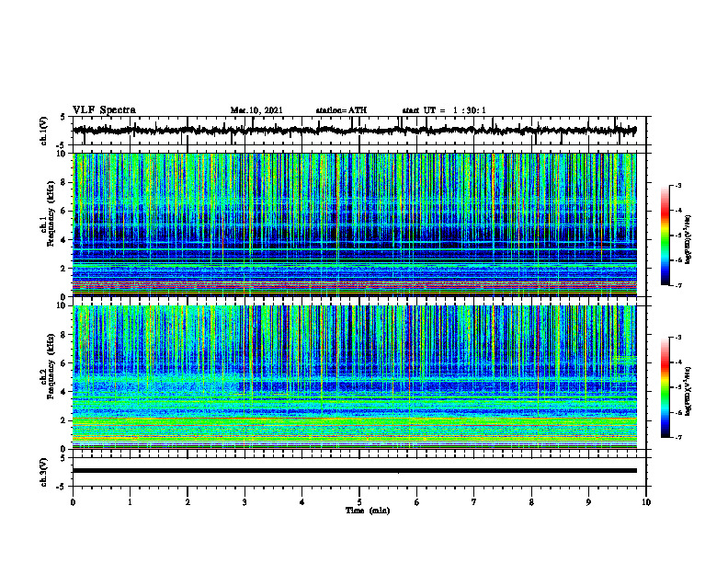The height and width of the screenshot is (563, 728).
Task: Click inside the ch.2 spectrogram panel
Action: [354, 377]
